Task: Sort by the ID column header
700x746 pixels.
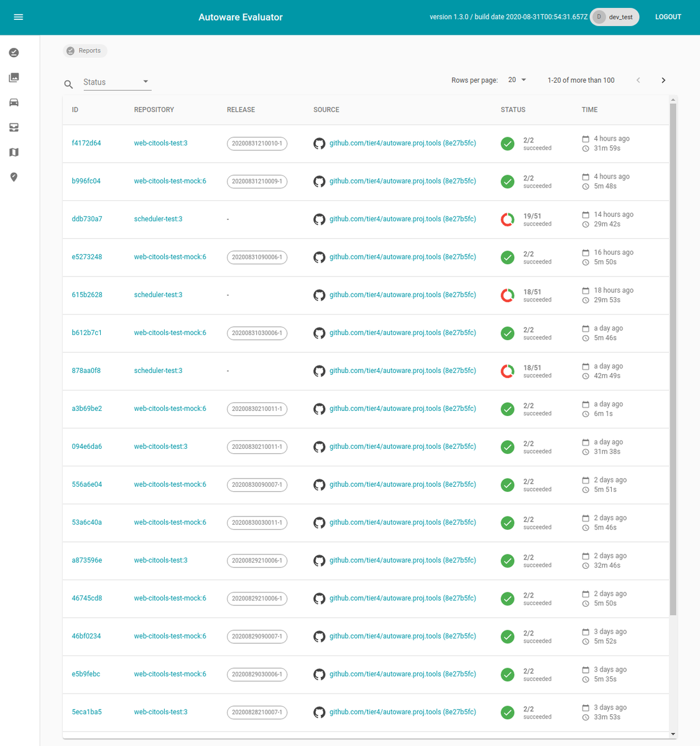Action: pyautogui.click(x=75, y=110)
